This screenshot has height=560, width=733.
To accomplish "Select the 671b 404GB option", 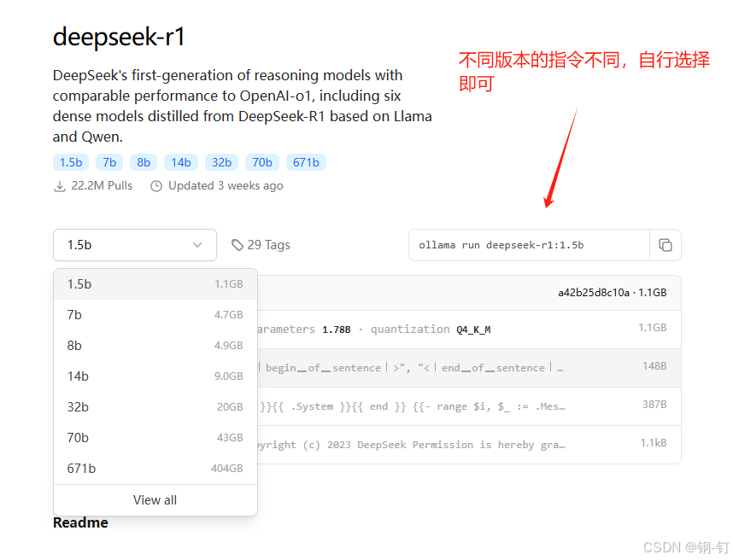I will point(155,469).
